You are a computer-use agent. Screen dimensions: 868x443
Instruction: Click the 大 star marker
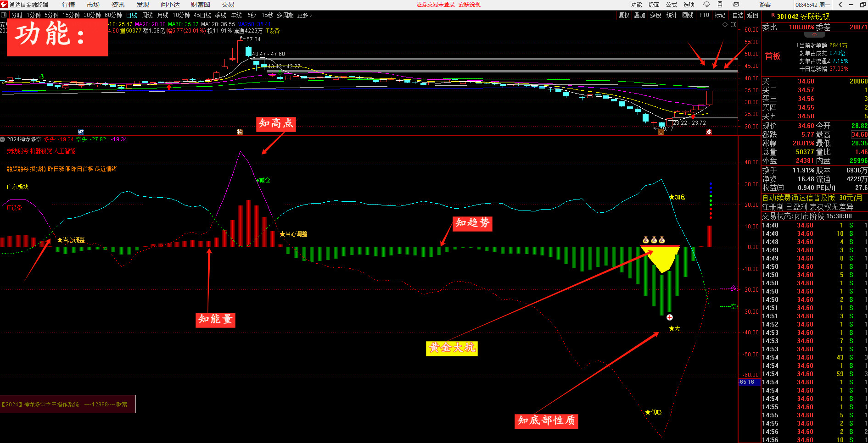point(674,329)
